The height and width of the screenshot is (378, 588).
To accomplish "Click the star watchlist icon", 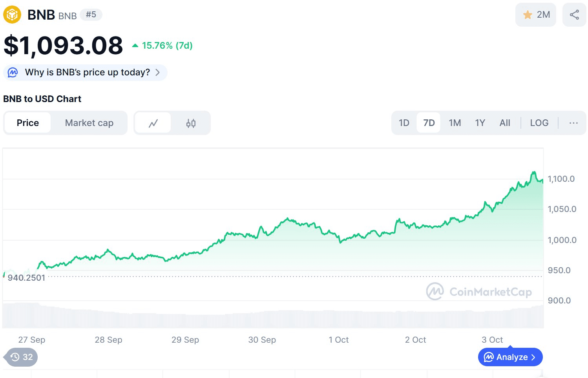I will (x=528, y=15).
